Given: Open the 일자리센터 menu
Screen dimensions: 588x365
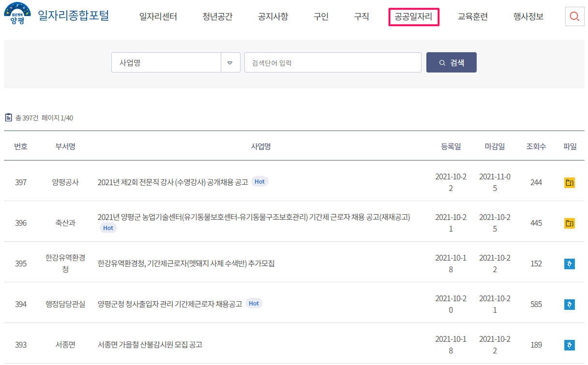Looking at the screenshot, I should click(159, 16).
